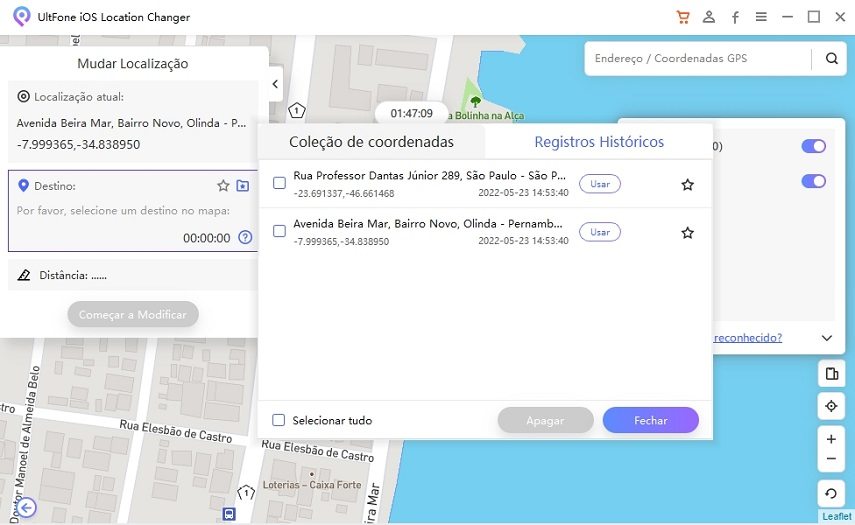Click the Destino location pin icon

coord(23,186)
